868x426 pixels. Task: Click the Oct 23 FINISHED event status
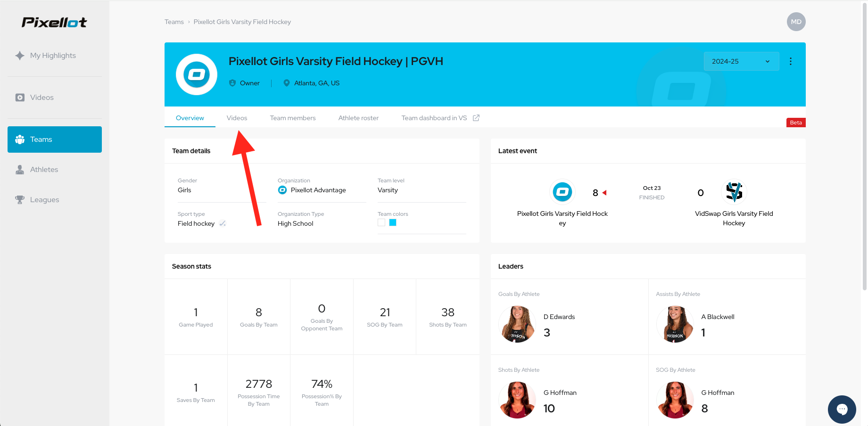pyautogui.click(x=652, y=192)
